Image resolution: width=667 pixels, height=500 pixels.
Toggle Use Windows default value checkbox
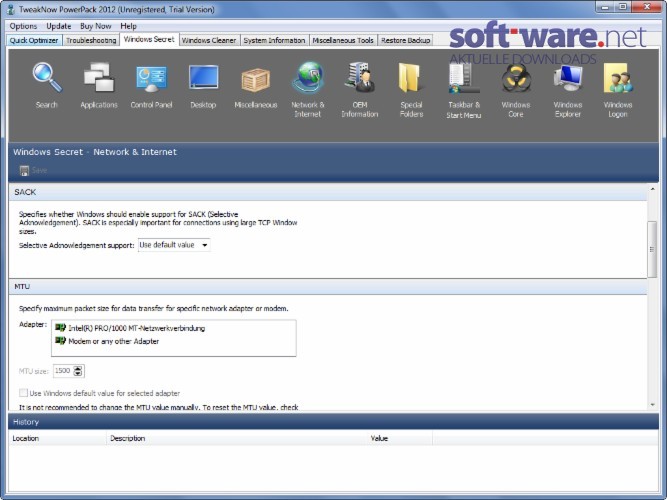coord(23,393)
